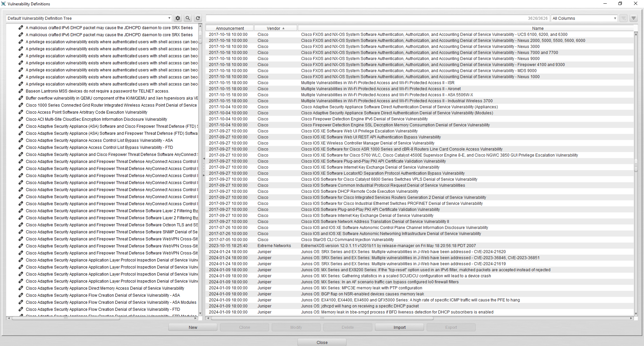Click icon beside Buffer overflow vulnerability in QEMU entry

click(x=21, y=98)
